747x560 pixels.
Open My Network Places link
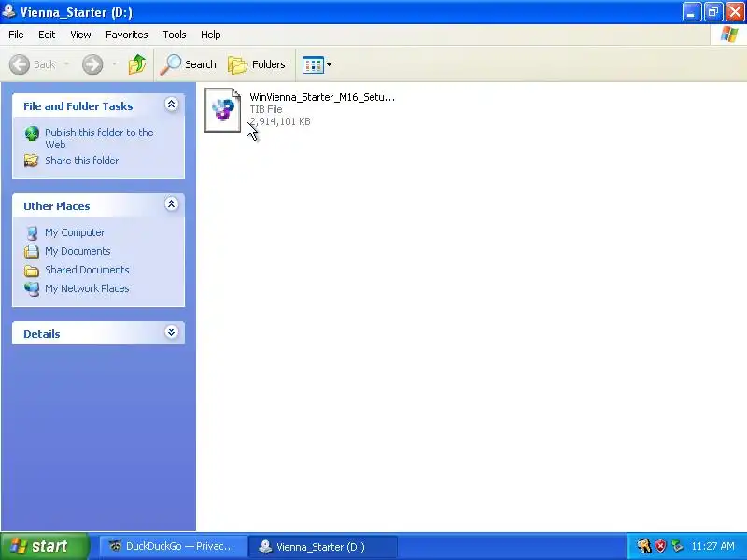pos(87,288)
